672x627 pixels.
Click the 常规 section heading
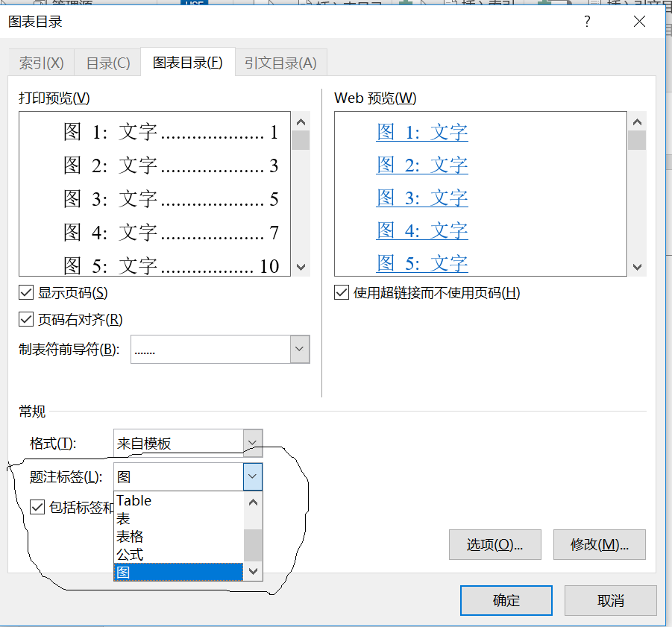pos(32,411)
